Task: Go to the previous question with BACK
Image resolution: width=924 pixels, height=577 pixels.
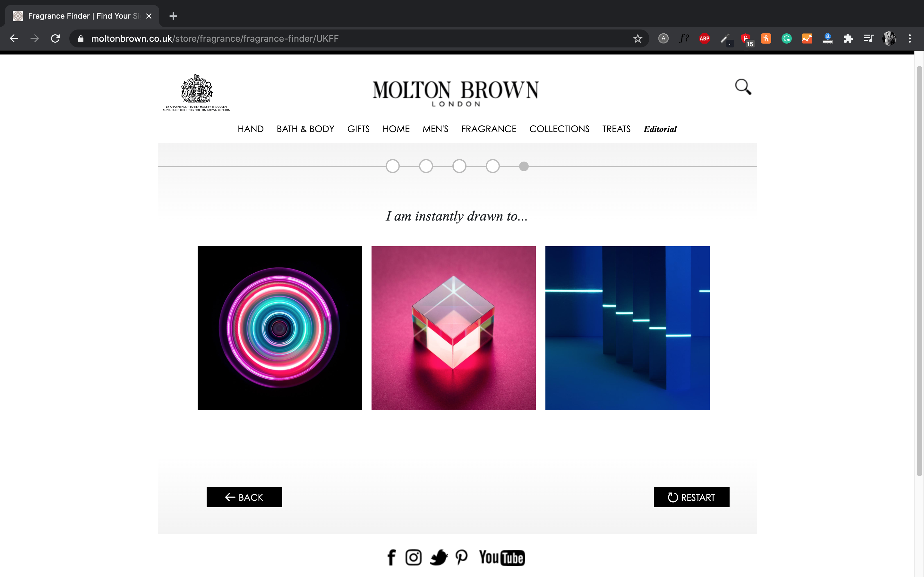Action: pos(244,497)
